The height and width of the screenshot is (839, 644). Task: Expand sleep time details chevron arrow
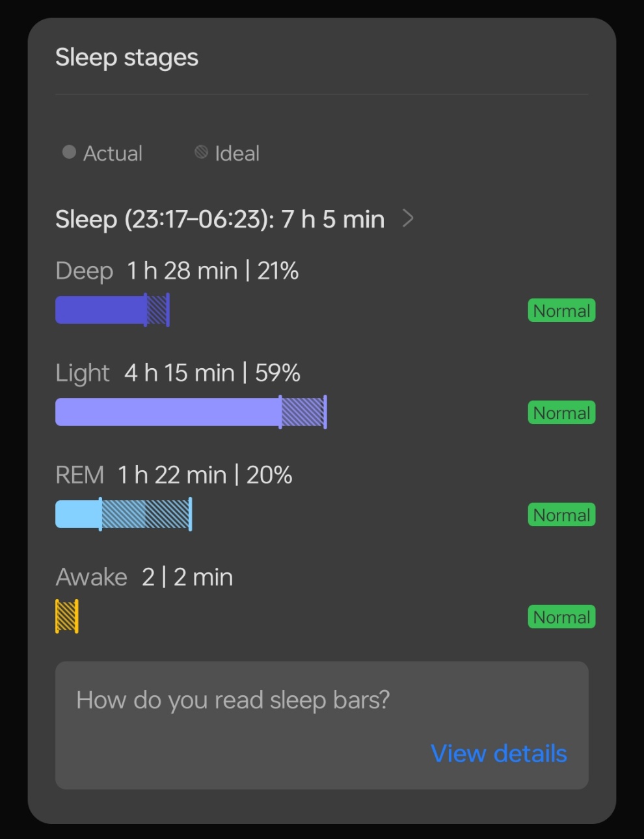click(x=408, y=219)
